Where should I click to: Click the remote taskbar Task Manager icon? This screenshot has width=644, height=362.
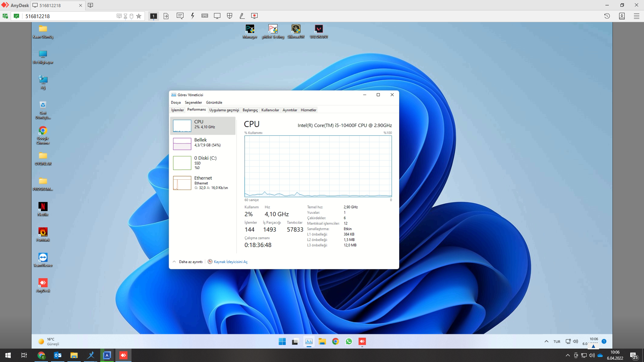(x=309, y=342)
